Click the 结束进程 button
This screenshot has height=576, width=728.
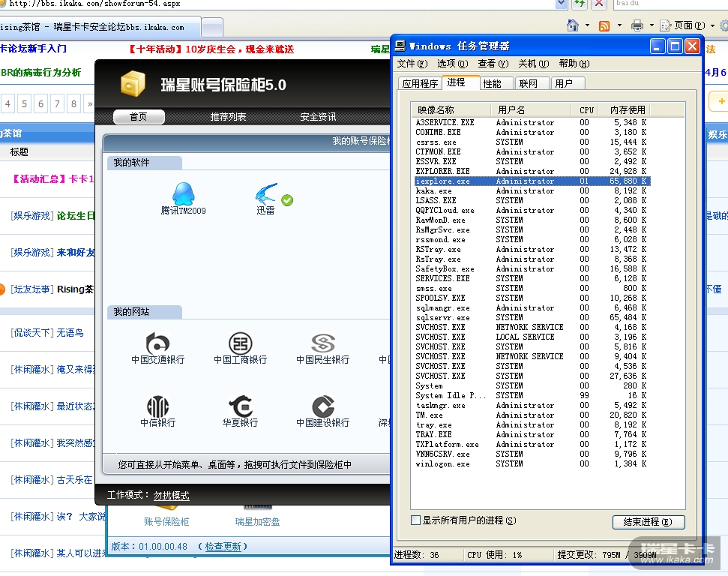(x=648, y=522)
